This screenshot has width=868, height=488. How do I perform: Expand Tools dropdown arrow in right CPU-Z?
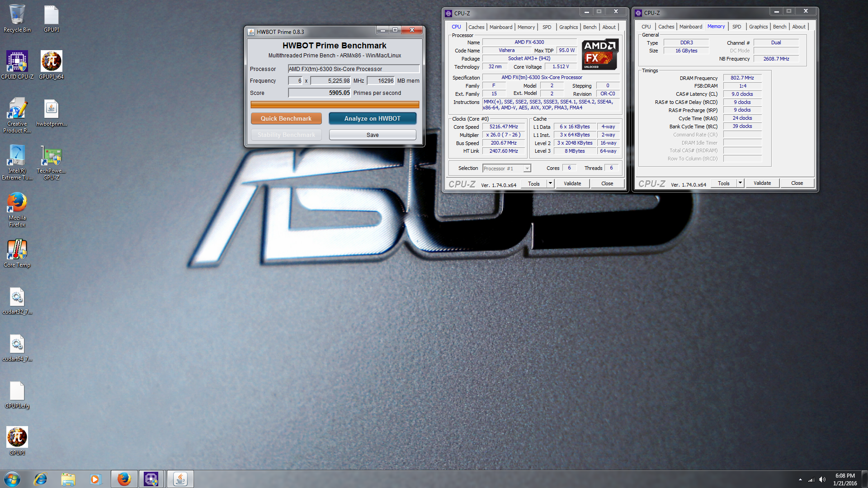[x=740, y=183]
